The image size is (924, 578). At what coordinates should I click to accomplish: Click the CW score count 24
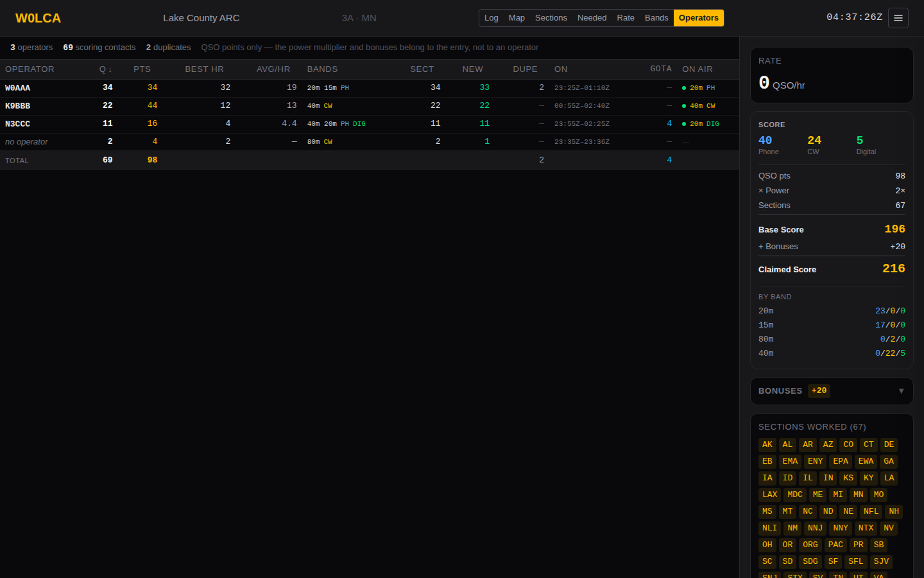tap(814, 140)
